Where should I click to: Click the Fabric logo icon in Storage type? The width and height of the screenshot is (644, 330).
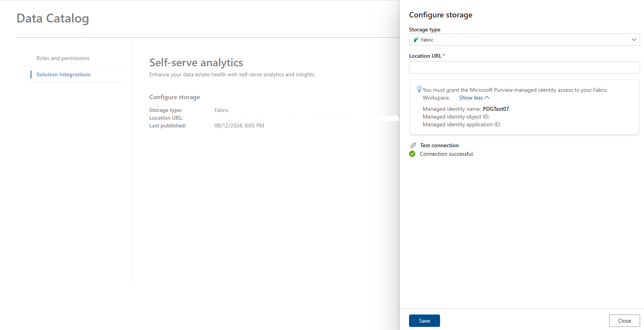pos(416,40)
